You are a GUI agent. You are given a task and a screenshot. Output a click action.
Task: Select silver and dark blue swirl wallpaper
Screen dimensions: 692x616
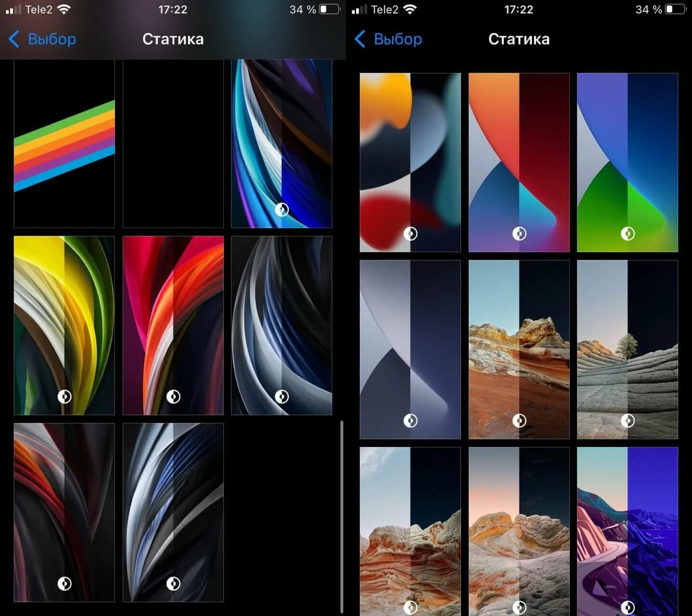(x=282, y=325)
